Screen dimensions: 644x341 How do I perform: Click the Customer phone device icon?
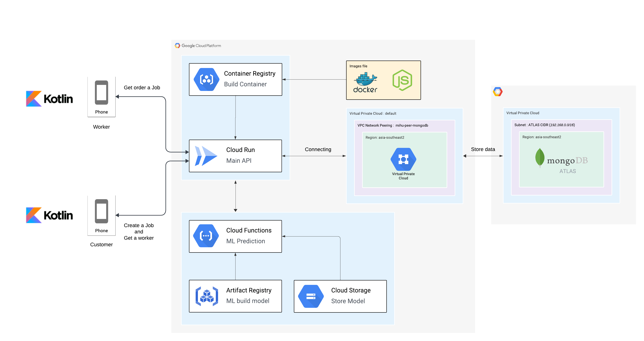101,211
